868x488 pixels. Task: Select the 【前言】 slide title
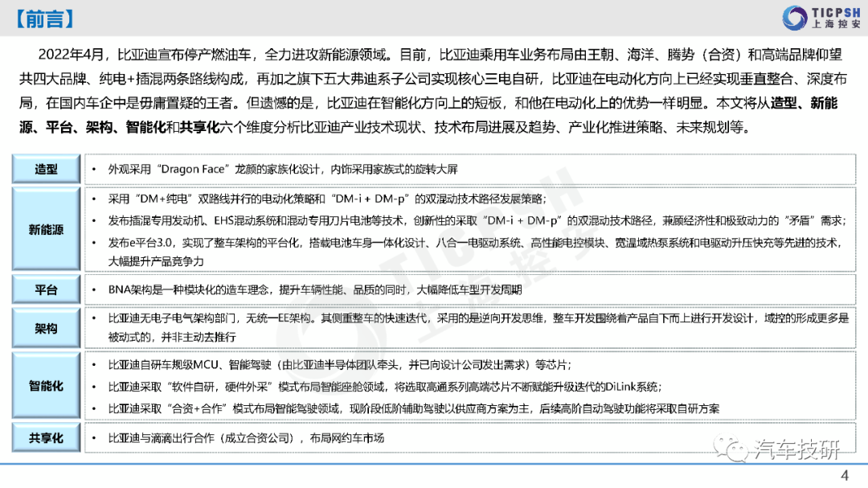point(43,19)
